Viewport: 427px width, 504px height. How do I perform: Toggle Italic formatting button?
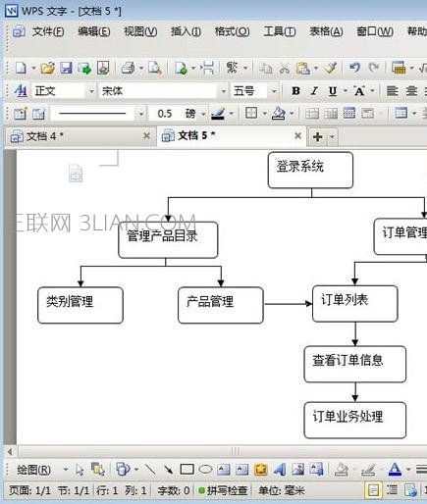pos(314,91)
